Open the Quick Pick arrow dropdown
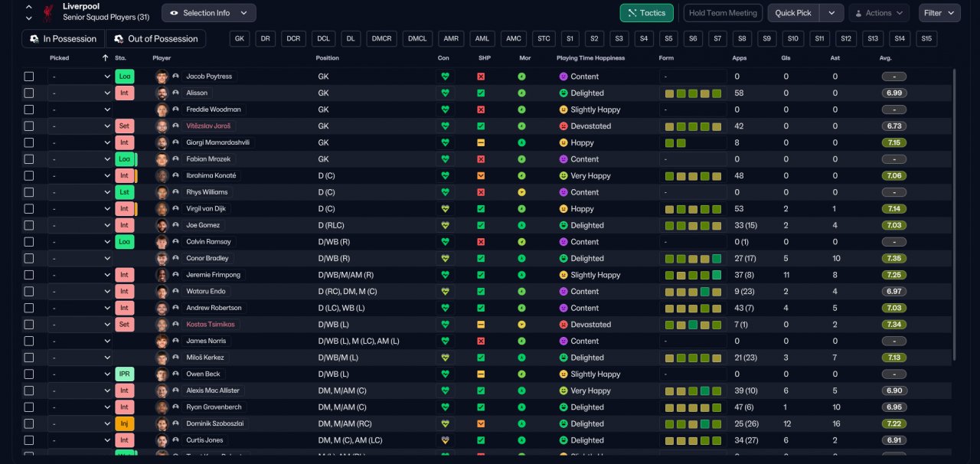The height and width of the screenshot is (464, 980). (x=831, y=13)
